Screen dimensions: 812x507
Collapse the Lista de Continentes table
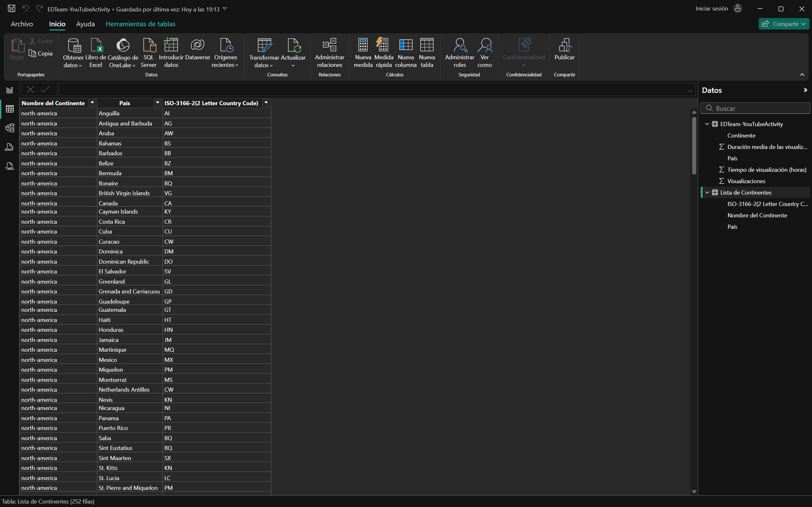coord(707,192)
